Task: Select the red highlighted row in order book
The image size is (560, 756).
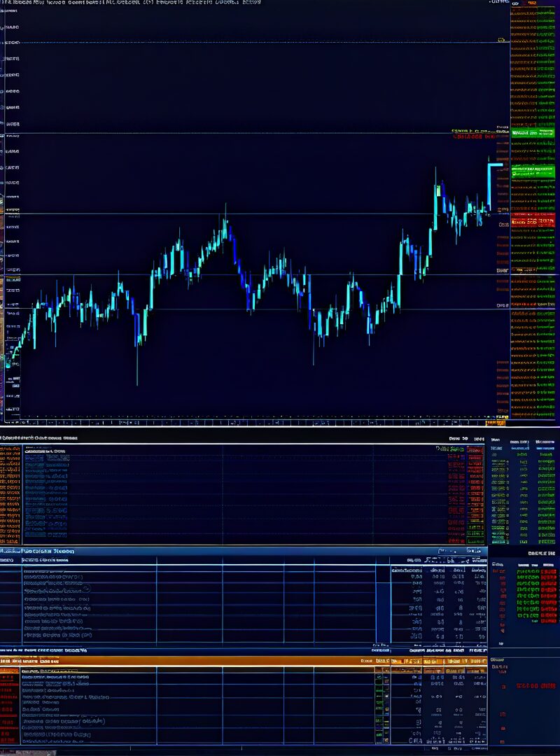Action: [x=533, y=222]
